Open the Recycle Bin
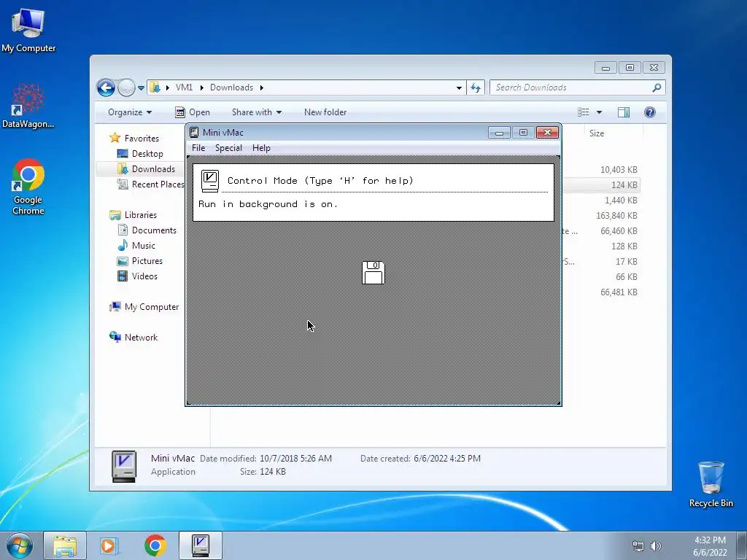The height and width of the screenshot is (560, 747). tap(711, 484)
